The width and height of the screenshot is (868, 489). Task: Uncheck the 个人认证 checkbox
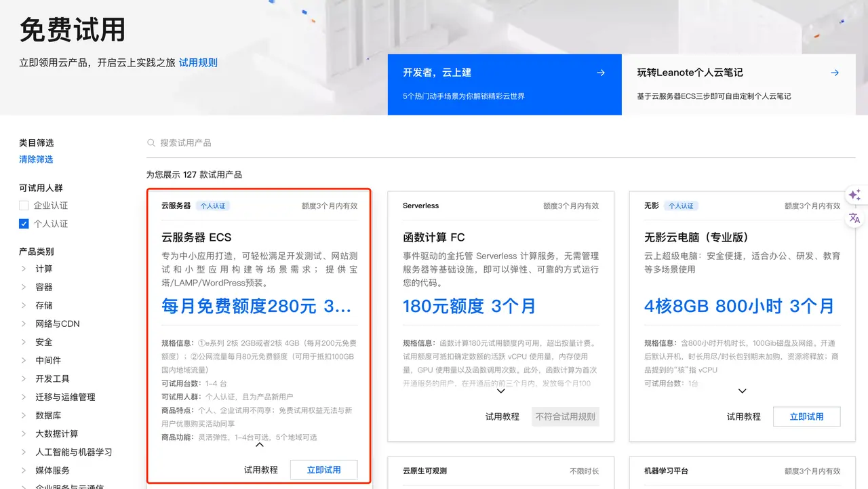pos(23,223)
